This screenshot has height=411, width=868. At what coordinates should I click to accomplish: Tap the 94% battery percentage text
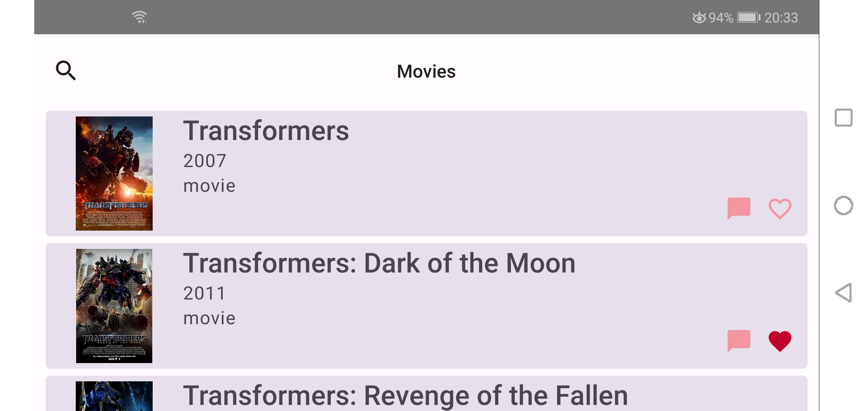coord(721,17)
